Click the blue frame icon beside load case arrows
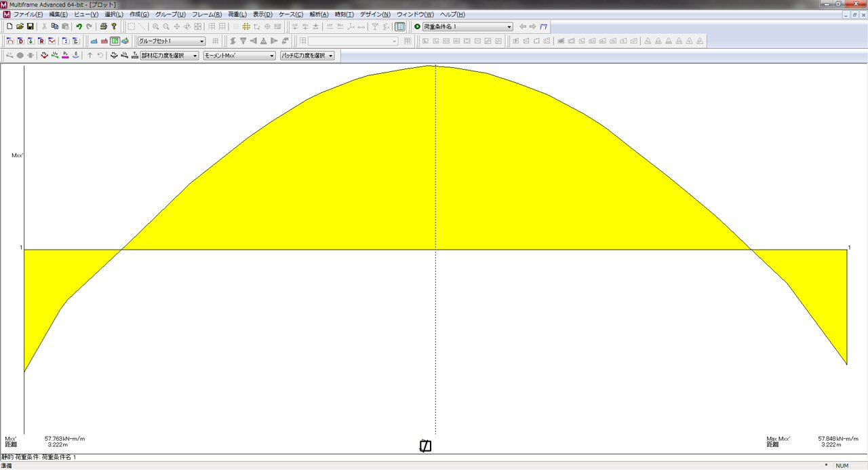The width and height of the screenshot is (868, 470). (x=543, y=26)
